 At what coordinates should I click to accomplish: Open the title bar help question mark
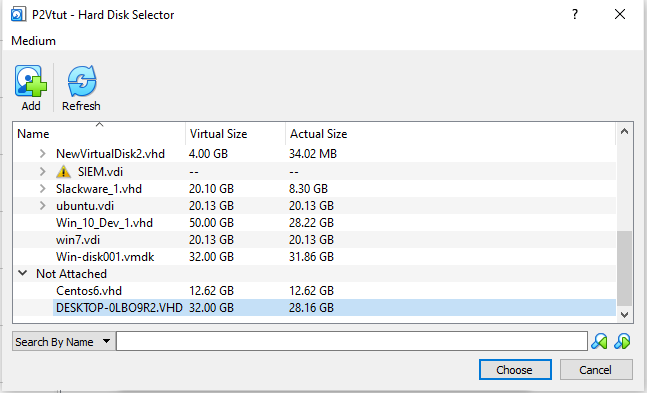(575, 14)
